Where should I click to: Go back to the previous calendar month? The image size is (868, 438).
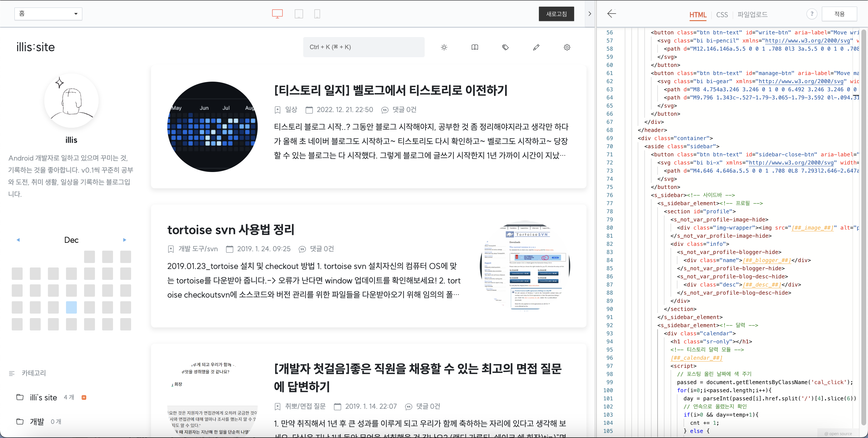(18, 240)
